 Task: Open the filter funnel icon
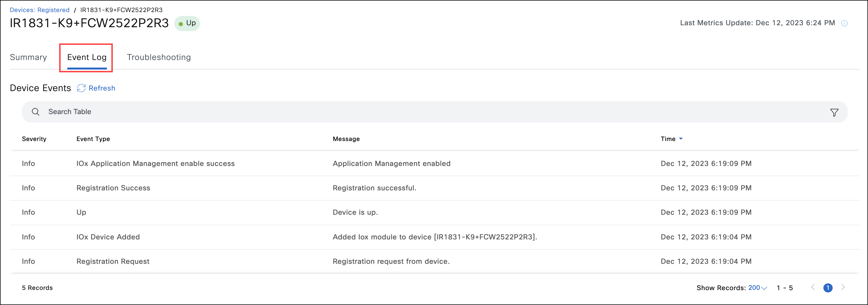click(834, 112)
